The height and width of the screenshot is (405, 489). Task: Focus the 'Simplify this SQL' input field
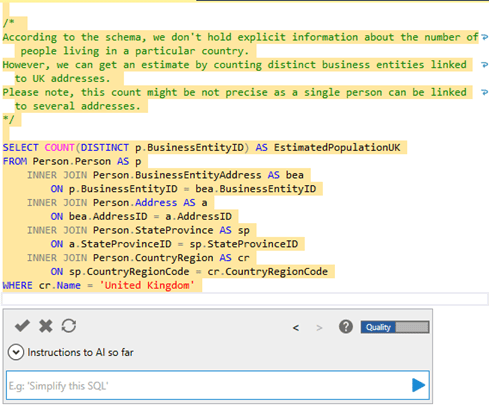coord(218,385)
